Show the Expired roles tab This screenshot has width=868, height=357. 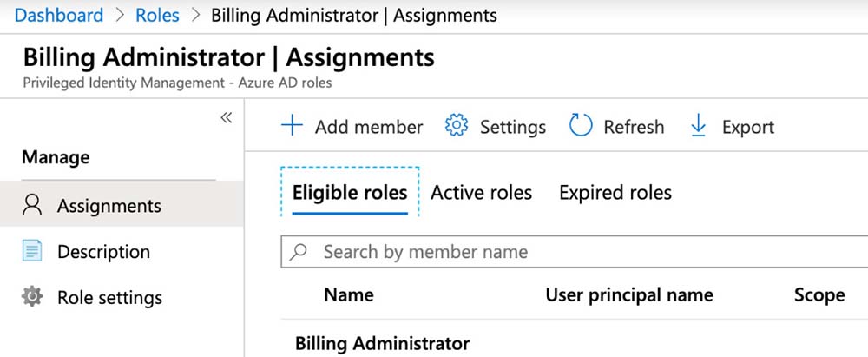coord(615,192)
